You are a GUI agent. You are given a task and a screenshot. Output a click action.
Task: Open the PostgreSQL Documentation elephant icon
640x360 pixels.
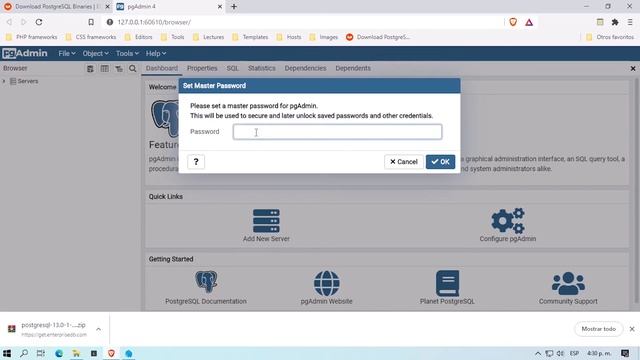tap(206, 281)
